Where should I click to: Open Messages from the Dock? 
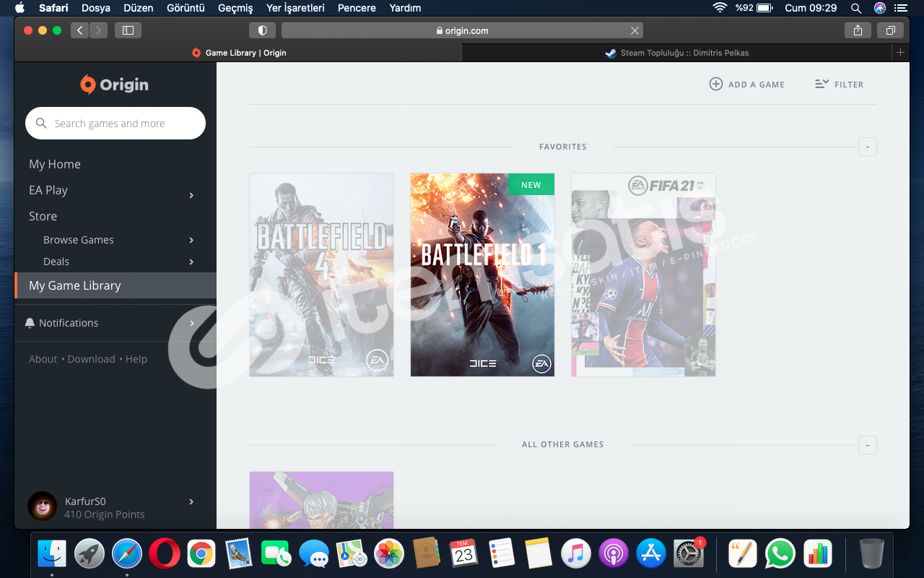[x=313, y=554]
